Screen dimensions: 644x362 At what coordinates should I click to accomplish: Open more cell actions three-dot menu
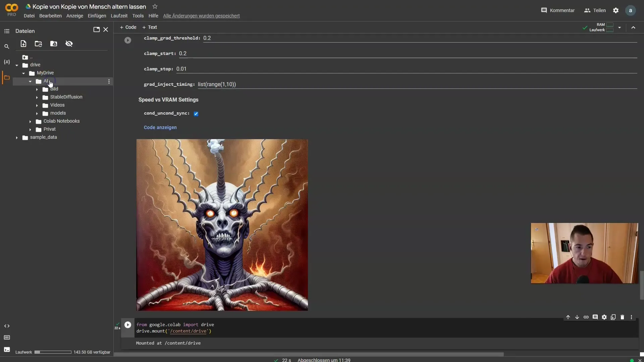[631, 317]
